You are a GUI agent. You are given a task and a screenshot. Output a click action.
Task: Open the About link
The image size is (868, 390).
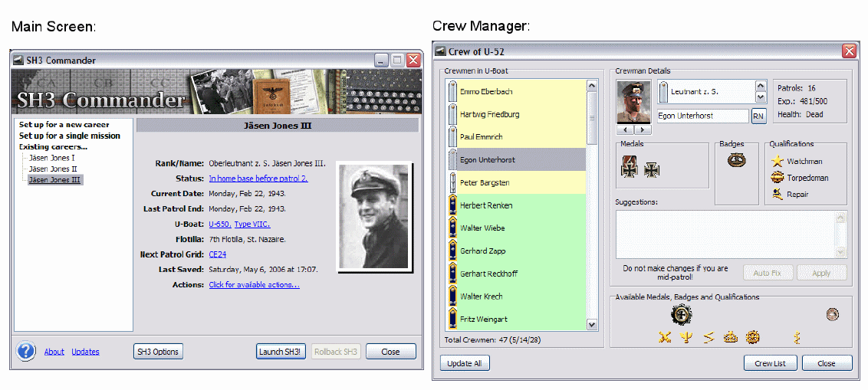pos(54,351)
